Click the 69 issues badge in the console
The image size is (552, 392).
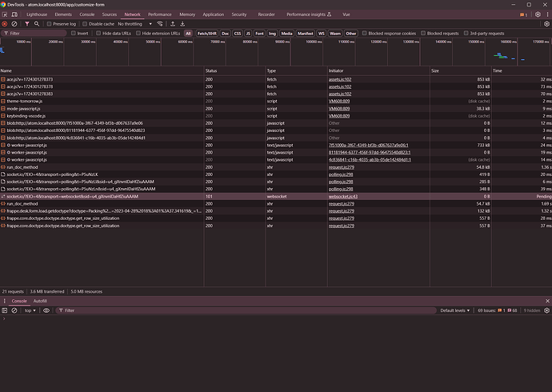(497, 310)
